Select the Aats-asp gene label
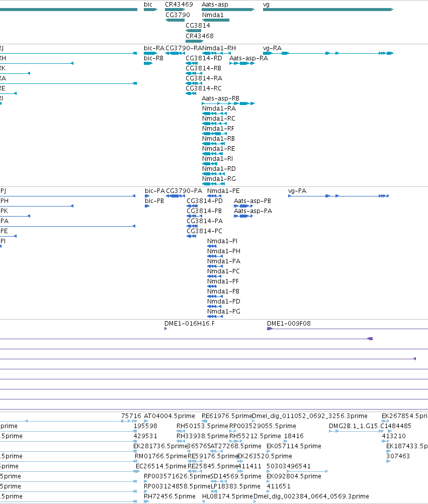Image resolution: width=428 pixels, height=504 pixels. (215, 5)
